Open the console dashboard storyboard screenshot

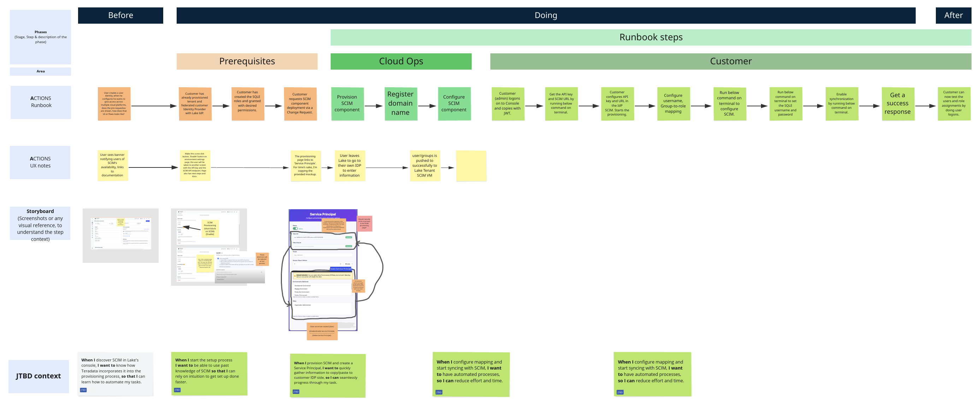[x=120, y=235]
